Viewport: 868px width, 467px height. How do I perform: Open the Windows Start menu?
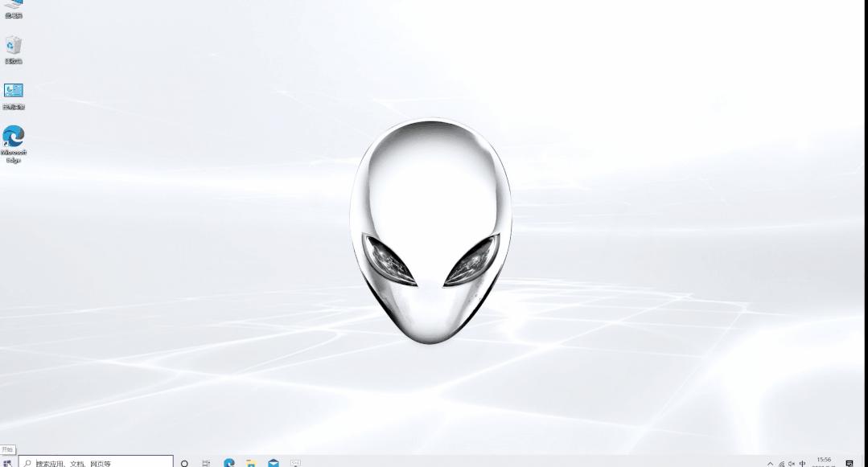[x=8, y=462]
